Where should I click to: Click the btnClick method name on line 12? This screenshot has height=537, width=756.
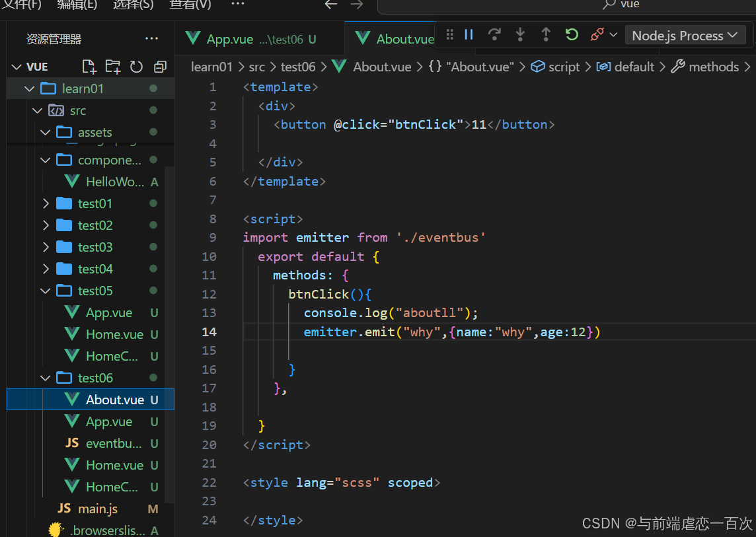tap(319, 294)
